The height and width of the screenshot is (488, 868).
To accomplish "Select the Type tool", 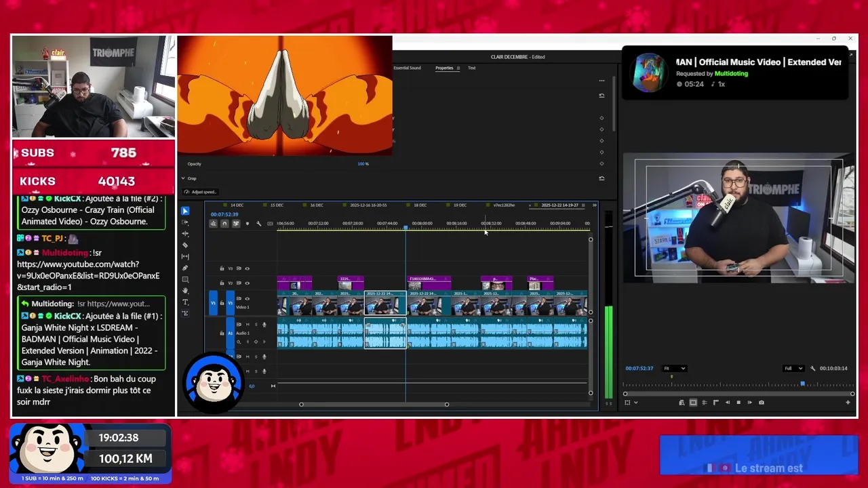I will [x=185, y=302].
